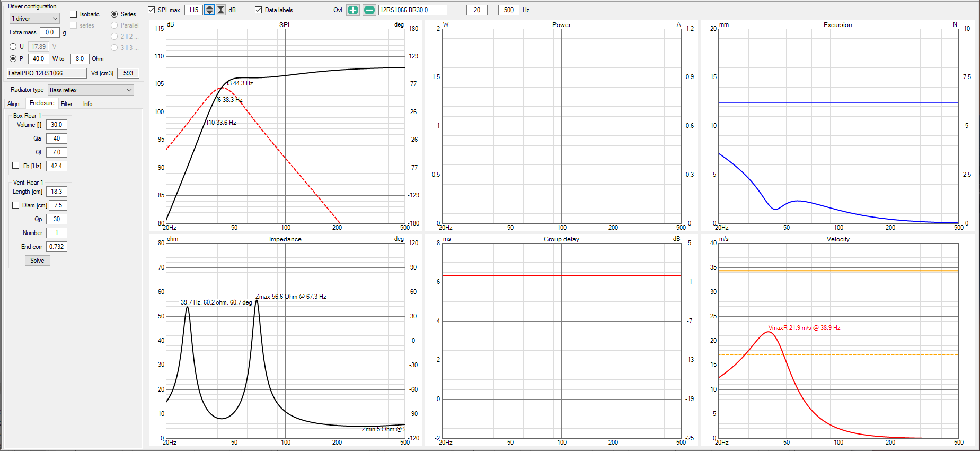Viewport: 980px width, 451px height.
Task: Select the U voltage radio button
Action: 13,47
